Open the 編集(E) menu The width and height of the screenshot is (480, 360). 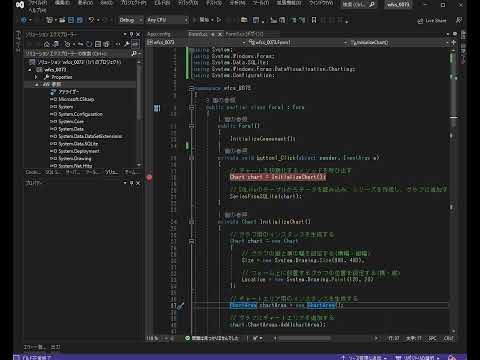pyautogui.click(x=62, y=4)
